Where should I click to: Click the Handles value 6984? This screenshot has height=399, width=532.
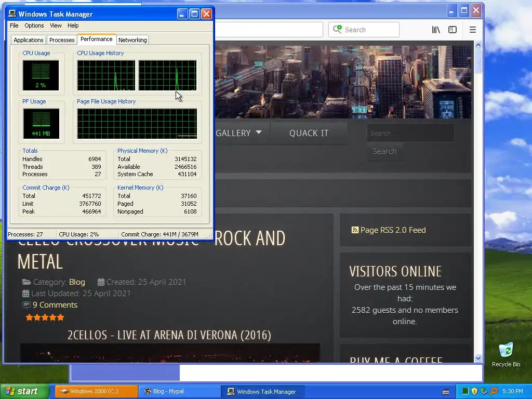click(x=95, y=159)
